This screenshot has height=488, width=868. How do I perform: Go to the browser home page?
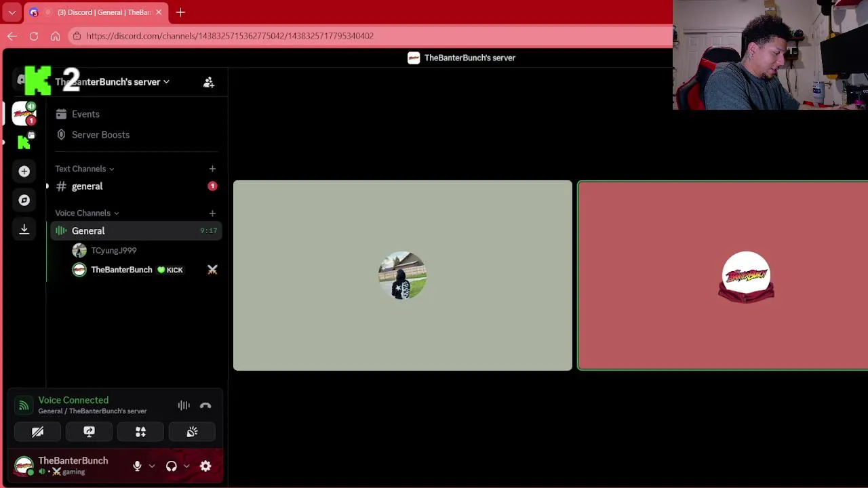(56, 36)
